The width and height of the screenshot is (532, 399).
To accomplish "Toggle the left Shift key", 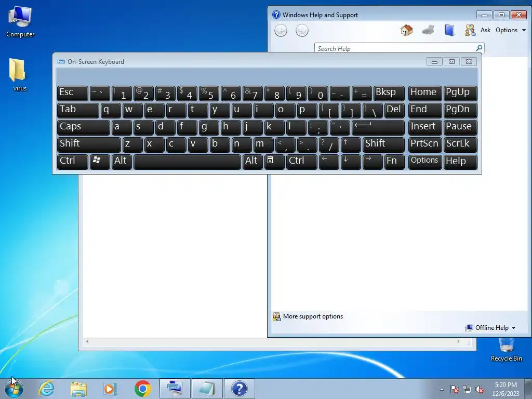I will tap(89, 144).
